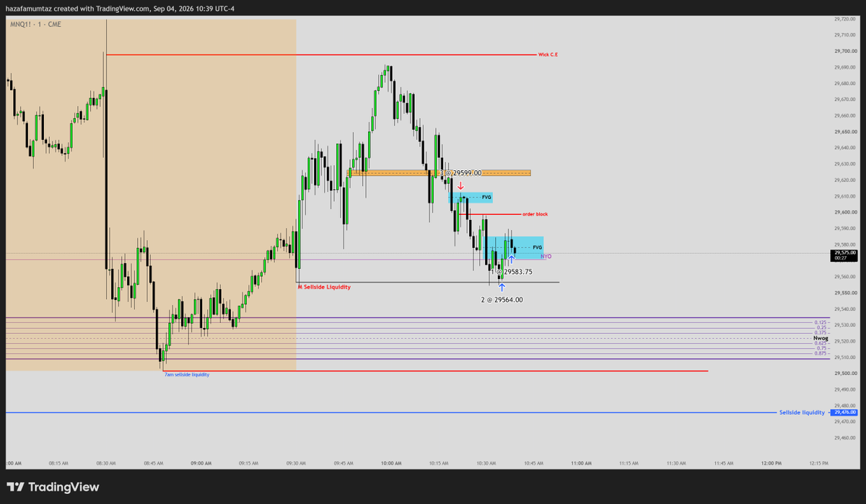Click the 0.875 level label
This screenshot has height=504, width=866.
pyautogui.click(x=821, y=353)
